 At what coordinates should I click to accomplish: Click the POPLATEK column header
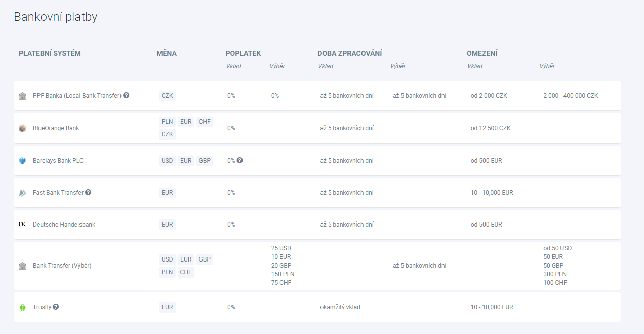click(244, 53)
